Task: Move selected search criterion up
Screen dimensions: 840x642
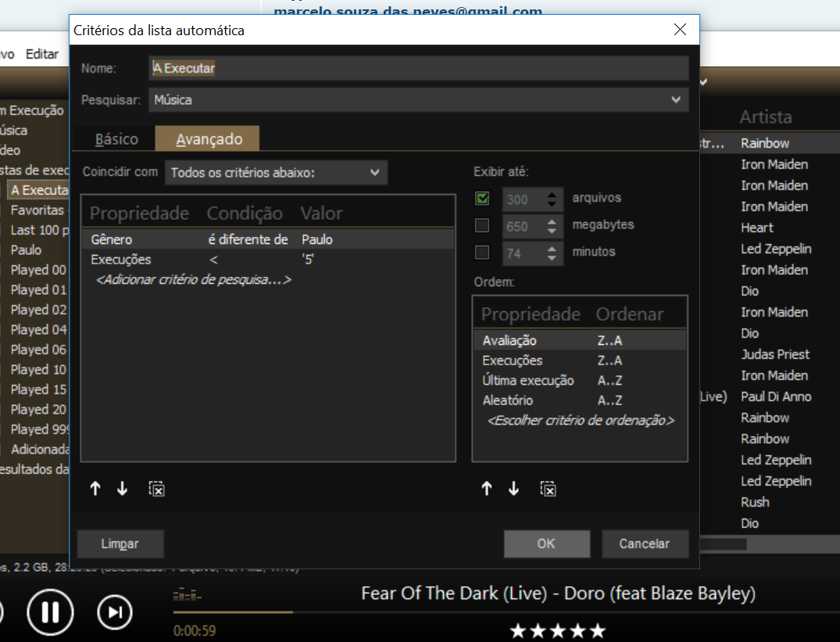Action: (95, 488)
